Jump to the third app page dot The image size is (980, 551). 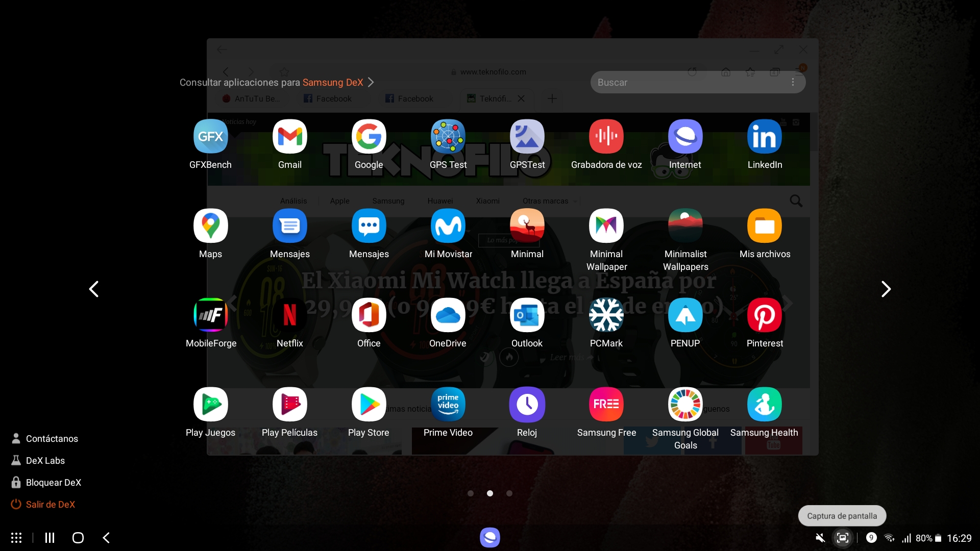[x=509, y=493]
